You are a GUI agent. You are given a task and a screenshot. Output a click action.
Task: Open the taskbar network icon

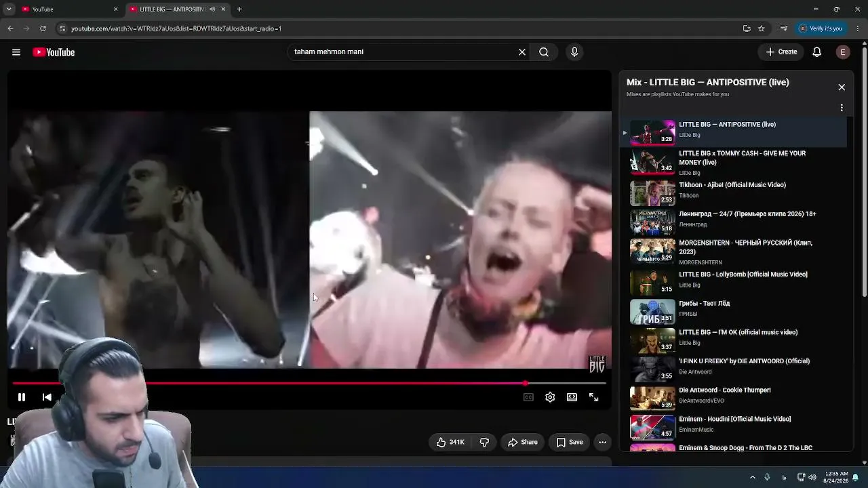[x=801, y=477]
